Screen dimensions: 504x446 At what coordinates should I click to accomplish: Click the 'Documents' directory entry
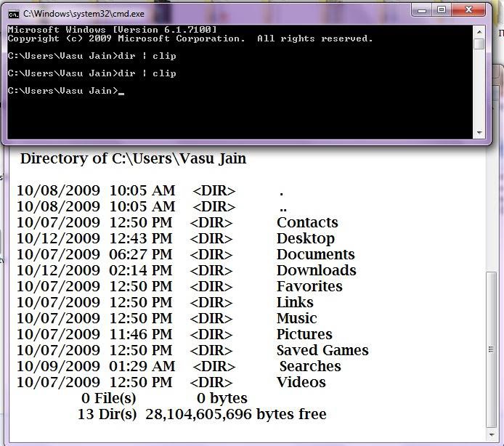pyautogui.click(x=316, y=254)
